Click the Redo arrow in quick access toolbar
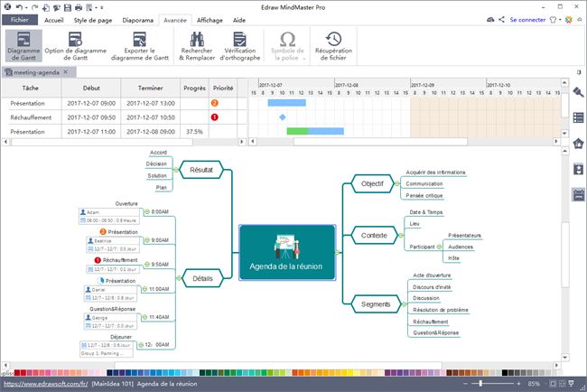Viewport: 587px width, 392px height. [34, 7]
